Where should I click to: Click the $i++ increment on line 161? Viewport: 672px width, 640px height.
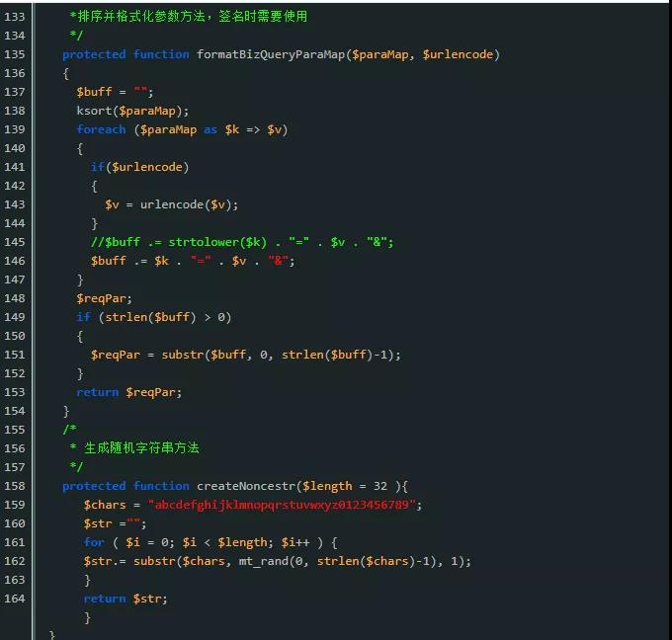pyautogui.click(x=295, y=543)
